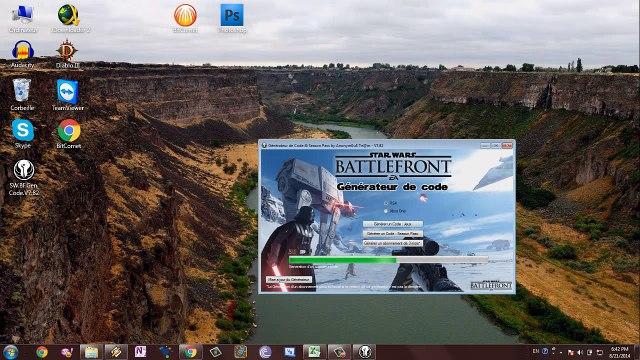This screenshot has width=640, height=360.
Task: Select the PS4 radio button
Action: (386, 203)
